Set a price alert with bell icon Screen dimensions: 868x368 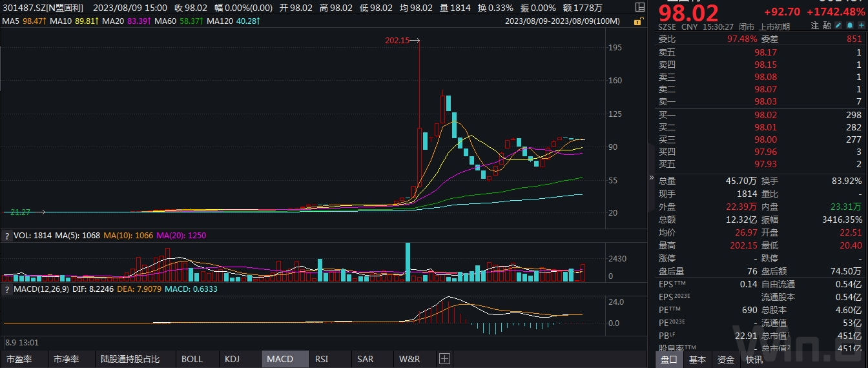[x=849, y=26]
